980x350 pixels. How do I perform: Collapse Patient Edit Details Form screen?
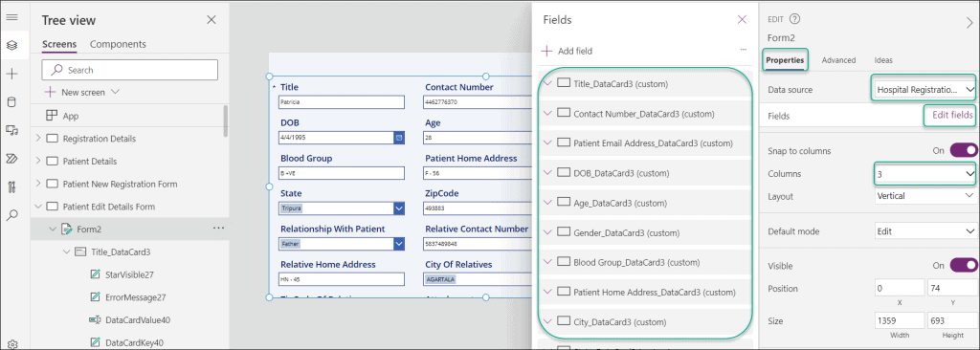38,207
